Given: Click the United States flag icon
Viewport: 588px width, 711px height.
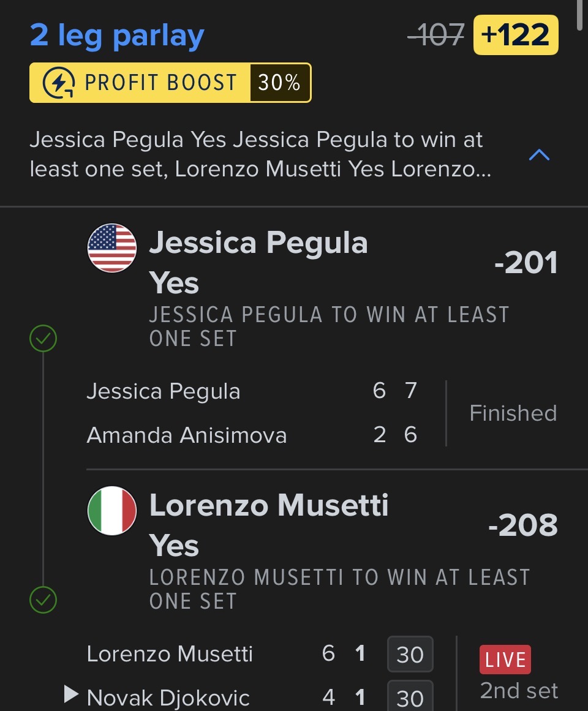Looking at the screenshot, I should coord(112,248).
